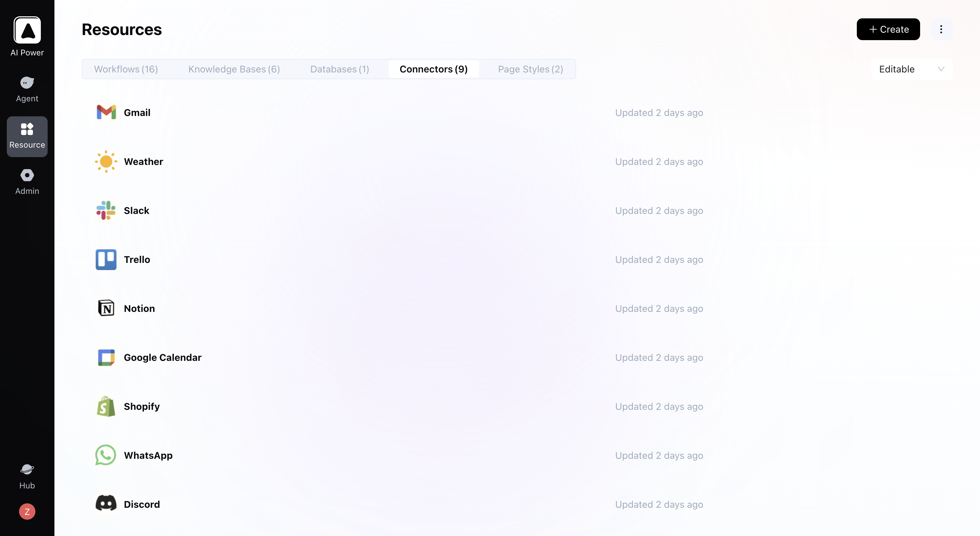This screenshot has height=536, width=980.
Task: Click the AI Power logo icon
Action: click(27, 30)
